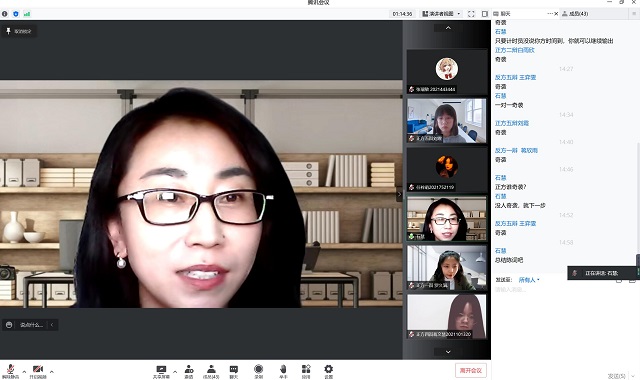Expand share screen options arrow

tap(175, 371)
